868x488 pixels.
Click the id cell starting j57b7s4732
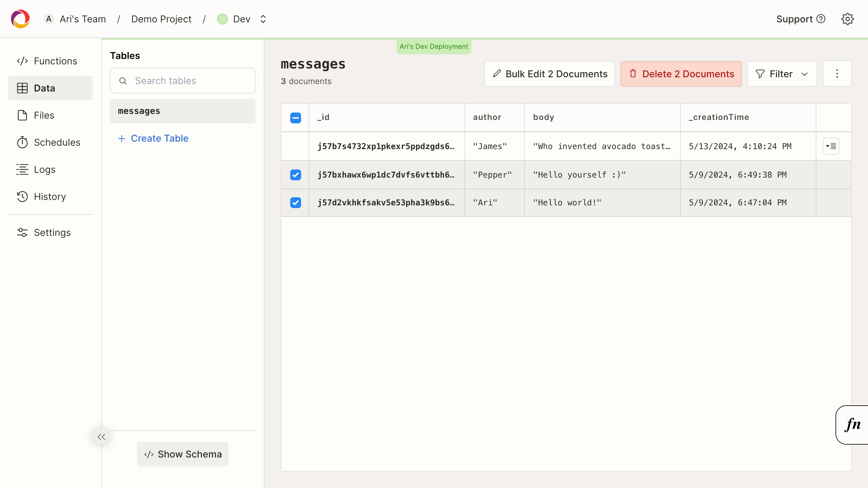pyautogui.click(x=387, y=146)
